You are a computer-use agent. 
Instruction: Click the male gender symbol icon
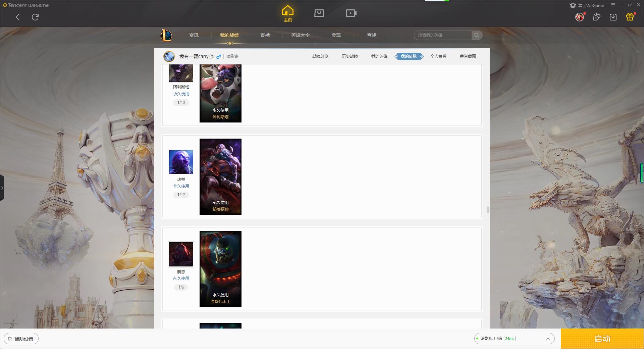[219, 56]
